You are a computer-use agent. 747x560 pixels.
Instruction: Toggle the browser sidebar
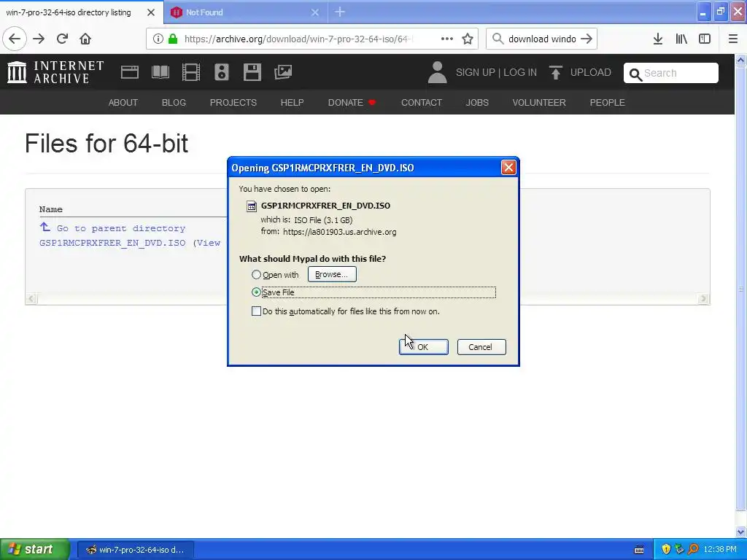point(705,39)
